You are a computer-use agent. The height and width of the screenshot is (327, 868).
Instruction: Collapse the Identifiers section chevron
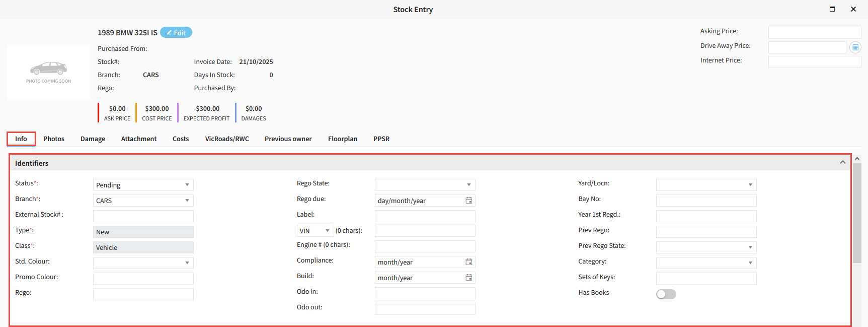click(842, 162)
